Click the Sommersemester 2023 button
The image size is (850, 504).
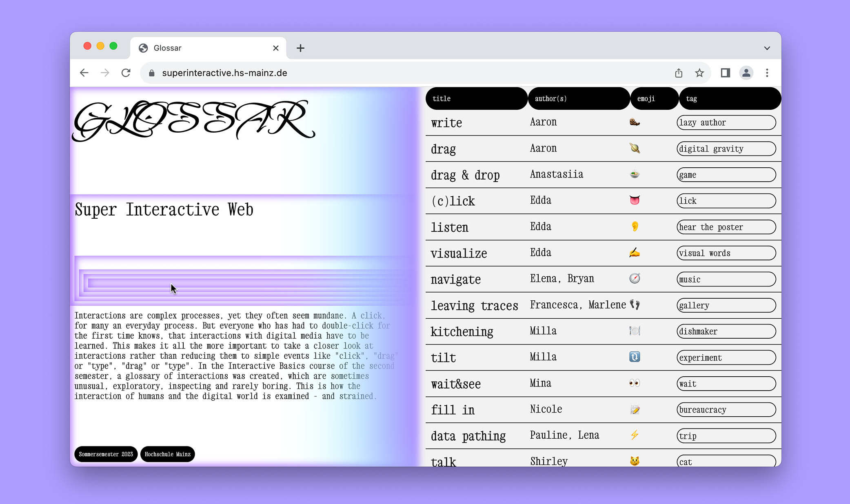click(x=106, y=454)
